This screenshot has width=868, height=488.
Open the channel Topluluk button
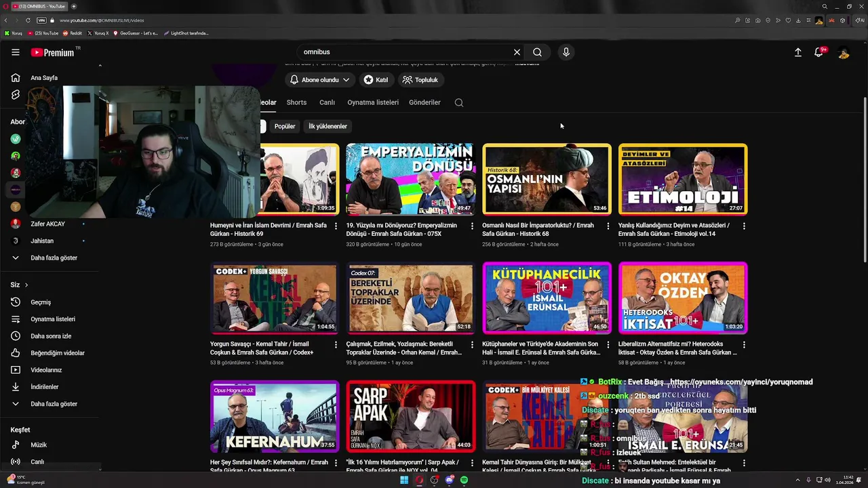pyautogui.click(x=420, y=80)
